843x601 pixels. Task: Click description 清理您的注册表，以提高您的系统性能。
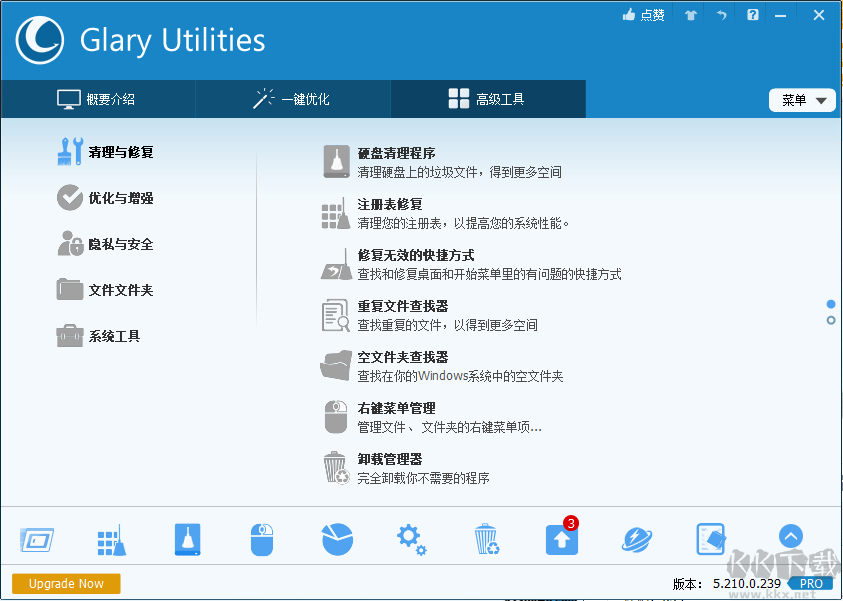[x=463, y=223]
